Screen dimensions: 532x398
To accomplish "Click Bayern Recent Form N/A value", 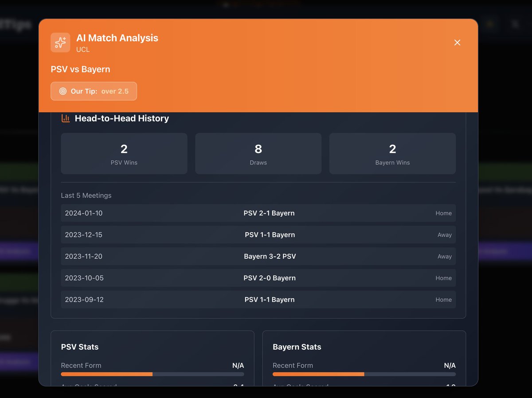I will (x=450, y=366).
